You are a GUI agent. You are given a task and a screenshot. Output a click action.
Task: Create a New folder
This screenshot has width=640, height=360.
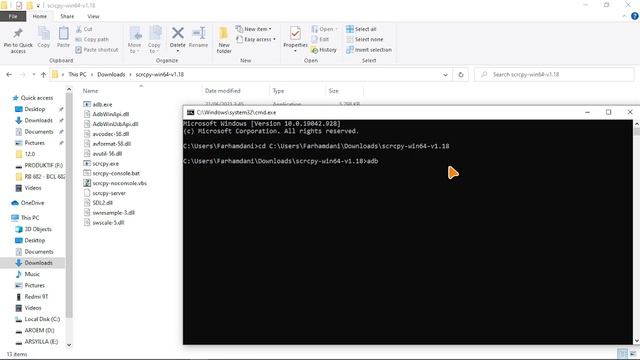point(224,40)
